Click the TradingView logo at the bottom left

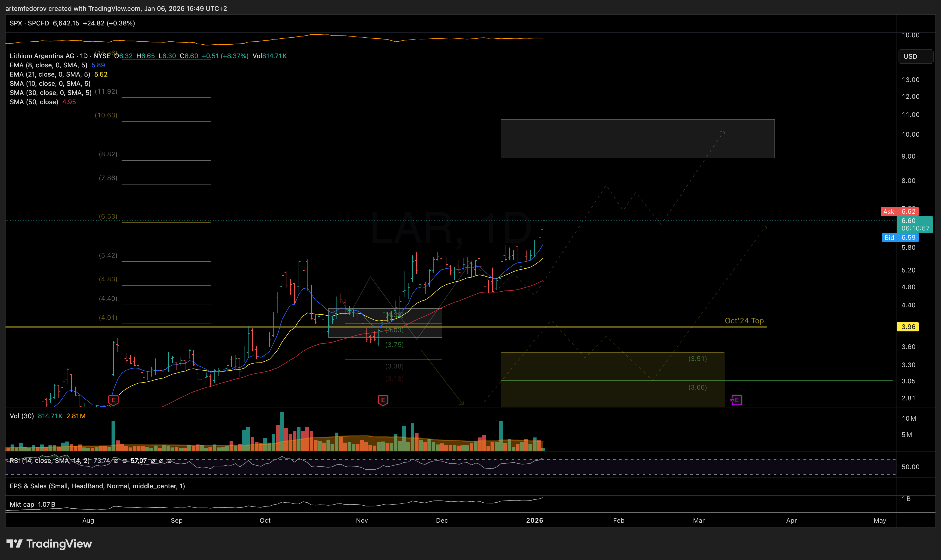pyautogui.click(x=49, y=544)
